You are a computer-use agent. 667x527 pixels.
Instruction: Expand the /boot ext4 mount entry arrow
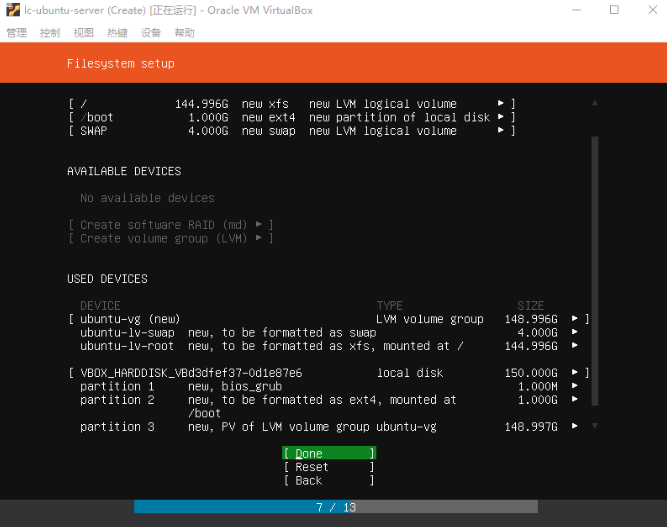click(501, 117)
